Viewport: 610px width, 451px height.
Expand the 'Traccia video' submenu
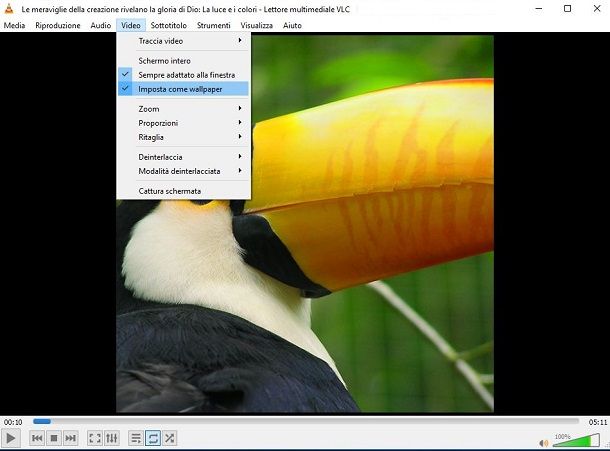point(185,41)
